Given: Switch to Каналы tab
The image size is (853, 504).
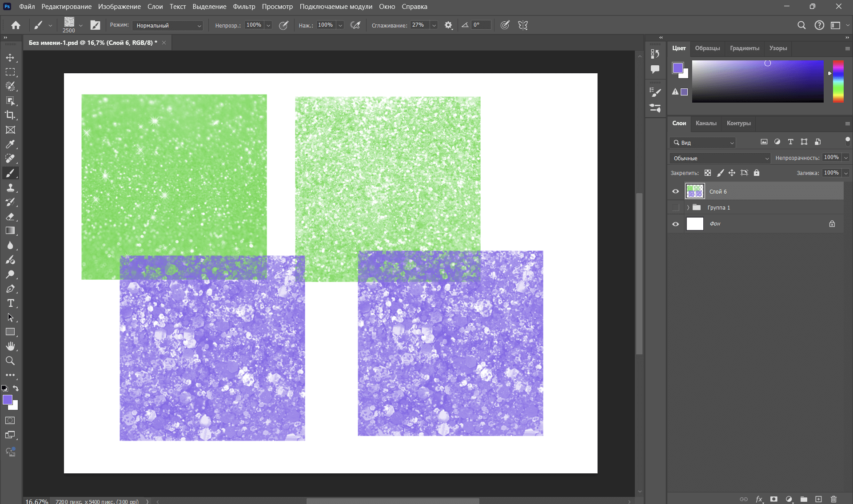Looking at the screenshot, I should [x=706, y=123].
